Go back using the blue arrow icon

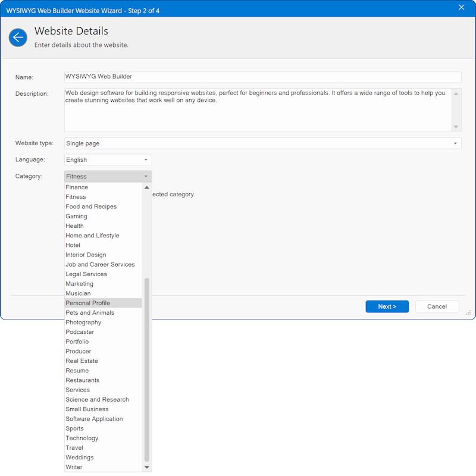[x=18, y=37]
